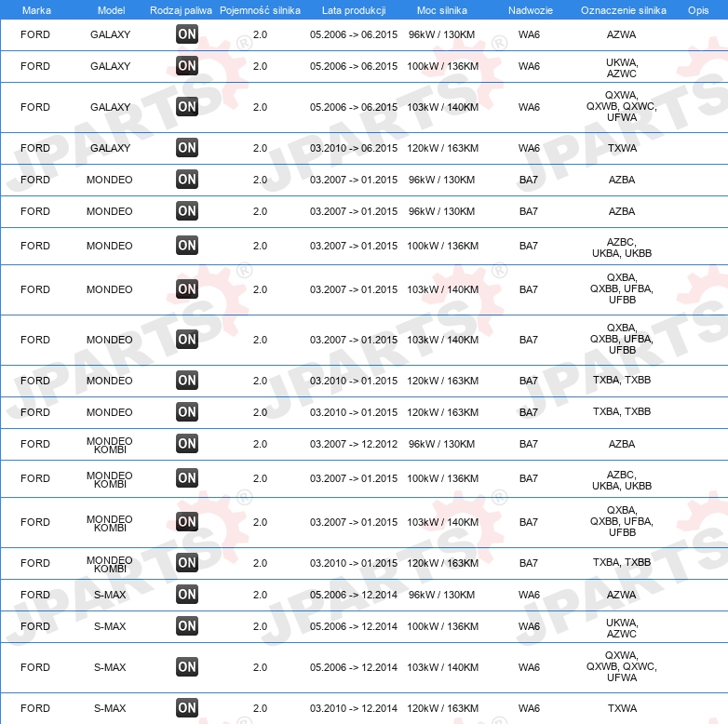Click 100kW / 136KM in S-MAX row
The image size is (728, 724).
coord(442,626)
